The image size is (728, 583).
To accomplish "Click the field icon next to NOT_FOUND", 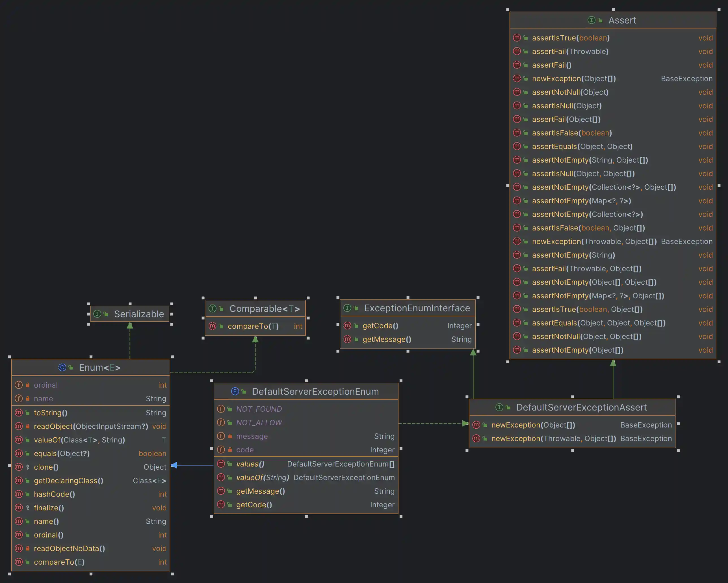I will (221, 409).
